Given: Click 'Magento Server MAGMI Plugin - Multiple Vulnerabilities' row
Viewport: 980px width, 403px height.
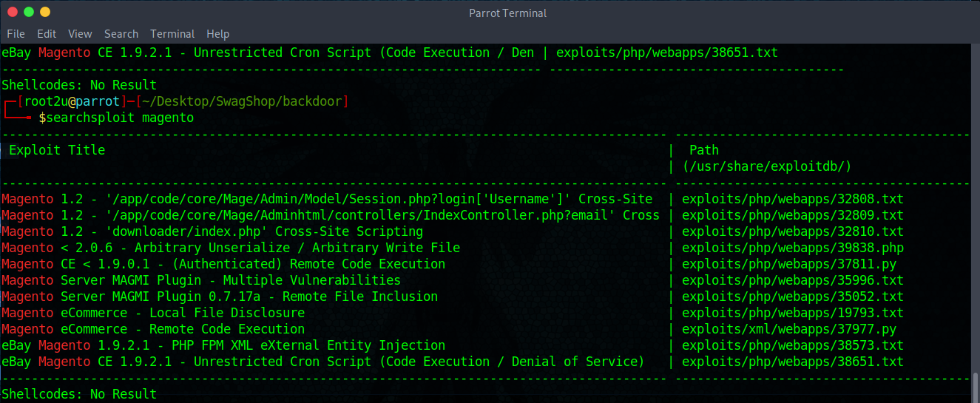Looking at the screenshot, I should (201, 280).
